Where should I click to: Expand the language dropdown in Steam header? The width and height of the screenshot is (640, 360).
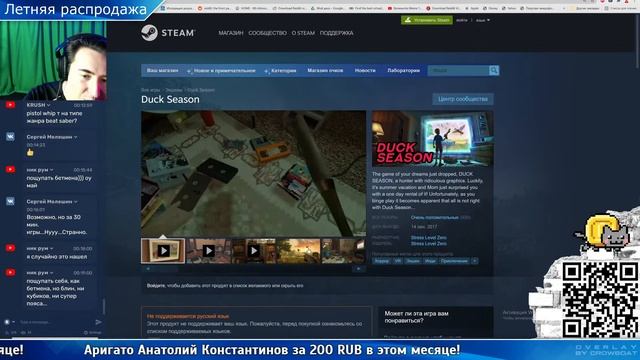(483, 20)
